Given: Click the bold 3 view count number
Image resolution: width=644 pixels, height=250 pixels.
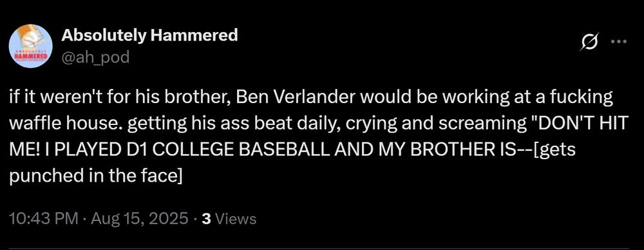Looking at the screenshot, I should click(x=207, y=219).
